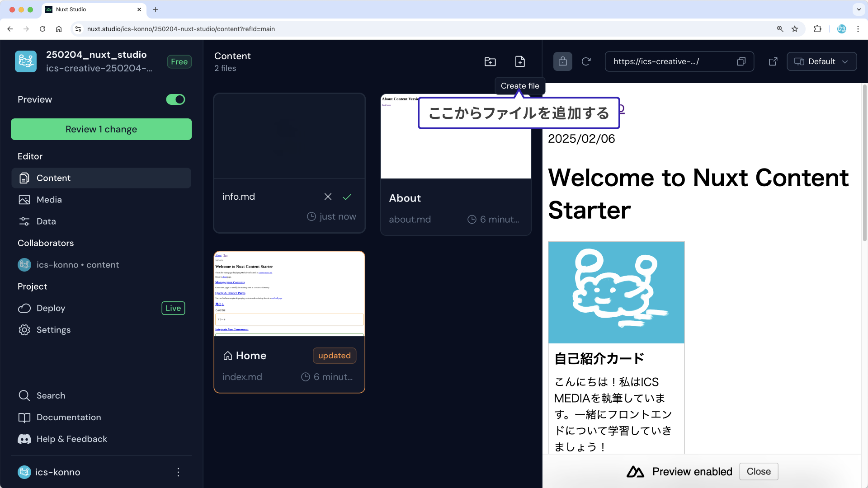
Task: Open project Settings
Action: tap(101, 330)
